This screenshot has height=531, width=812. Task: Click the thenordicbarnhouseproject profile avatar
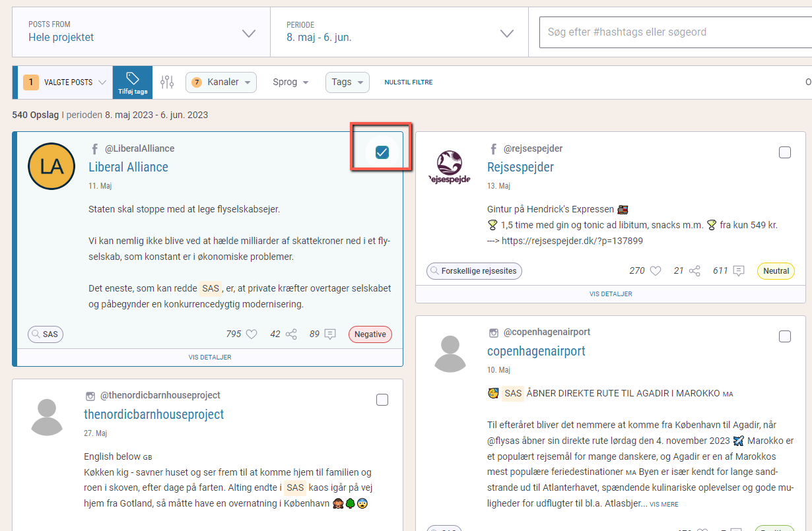coord(47,417)
